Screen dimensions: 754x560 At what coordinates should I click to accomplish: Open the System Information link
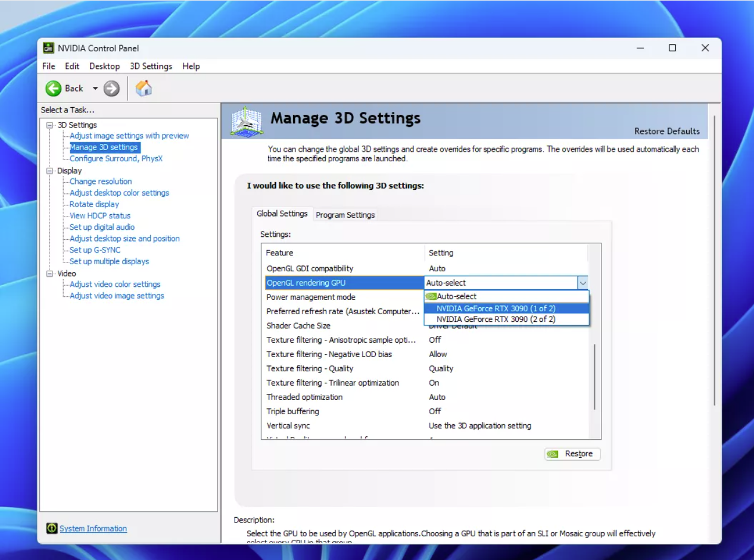(x=93, y=528)
